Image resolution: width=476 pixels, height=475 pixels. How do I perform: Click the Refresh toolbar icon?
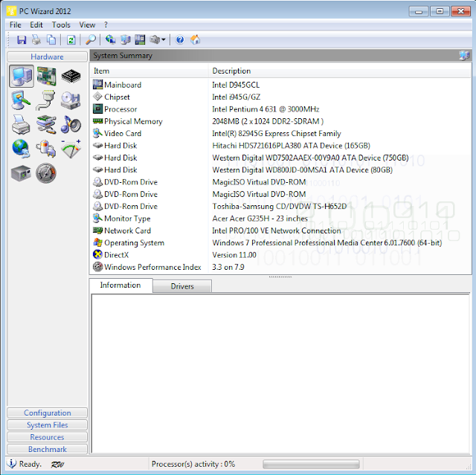(x=71, y=39)
